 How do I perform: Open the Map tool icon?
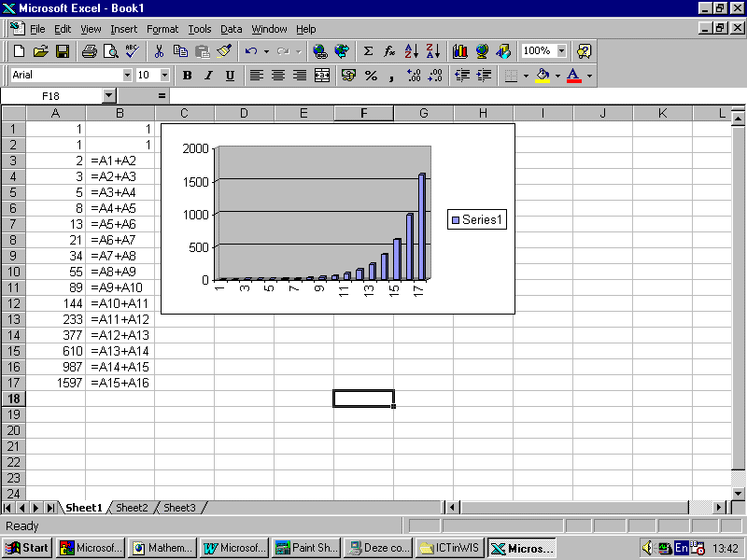point(482,51)
